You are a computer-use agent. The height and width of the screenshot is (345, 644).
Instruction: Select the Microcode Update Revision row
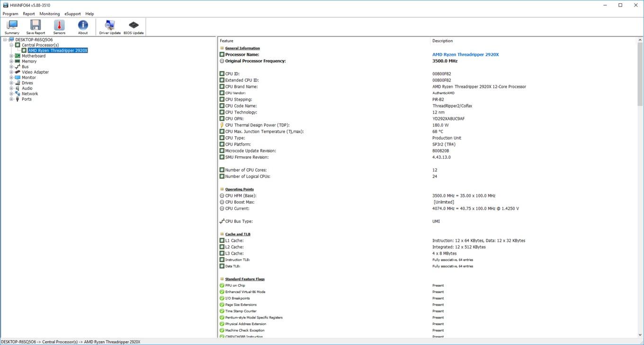click(x=428, y=151)
